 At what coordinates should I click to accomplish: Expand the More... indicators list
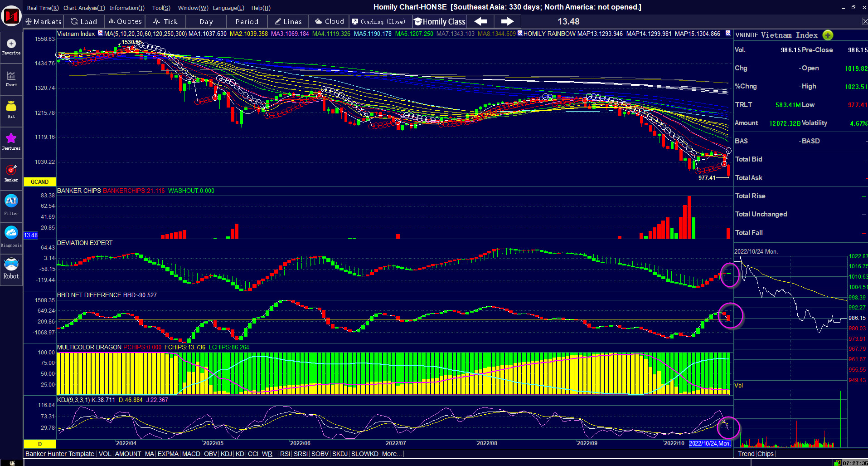point(392,454)
